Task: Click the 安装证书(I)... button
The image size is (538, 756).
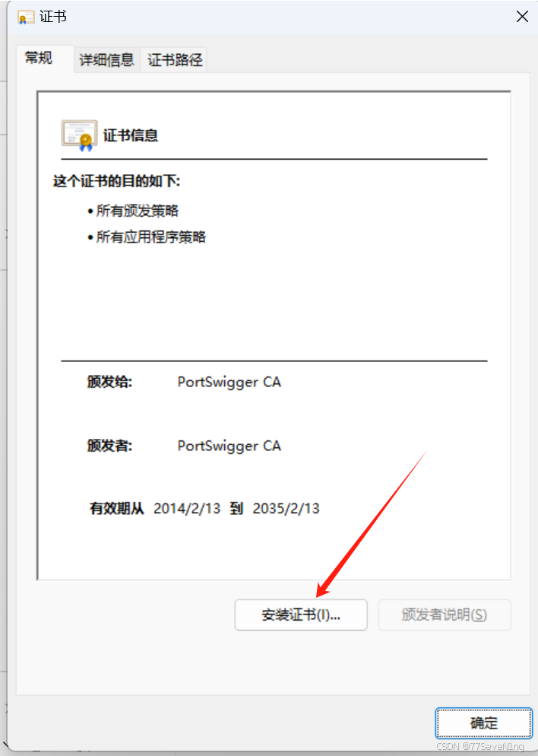Action: [301, 615]
